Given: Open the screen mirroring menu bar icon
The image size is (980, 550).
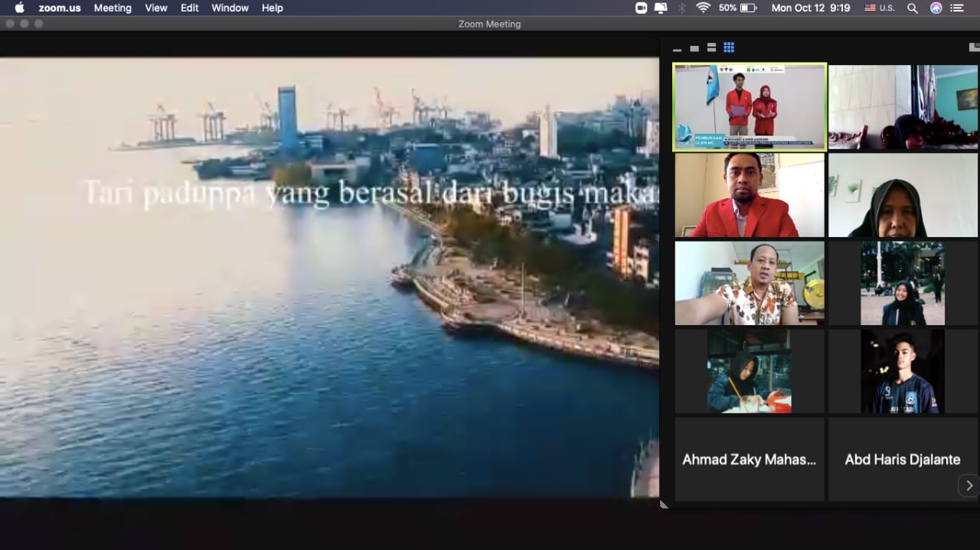Looking at the screenshot, I should (x=660, y=8).
